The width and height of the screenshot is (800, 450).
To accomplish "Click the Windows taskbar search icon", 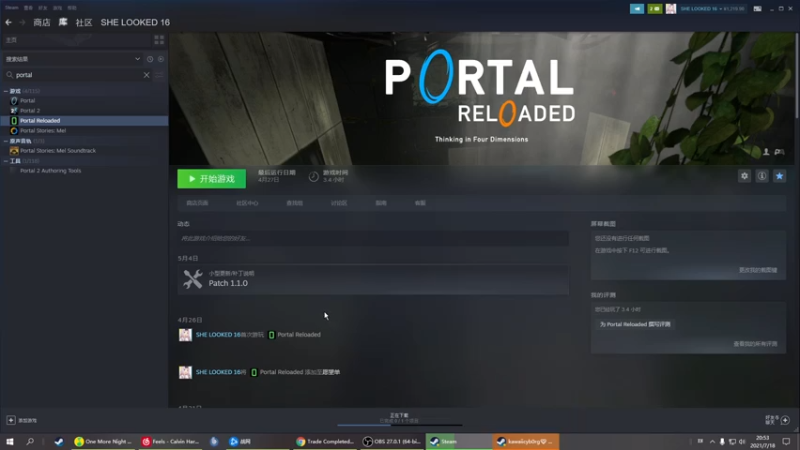I will point(30,441).
